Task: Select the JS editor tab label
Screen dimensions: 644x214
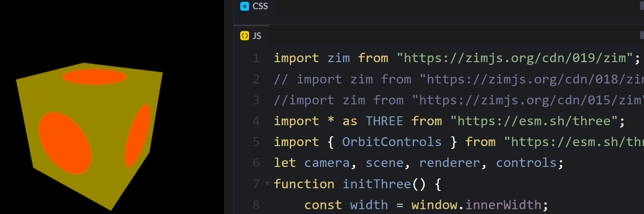Action: (x=257, y=36)
